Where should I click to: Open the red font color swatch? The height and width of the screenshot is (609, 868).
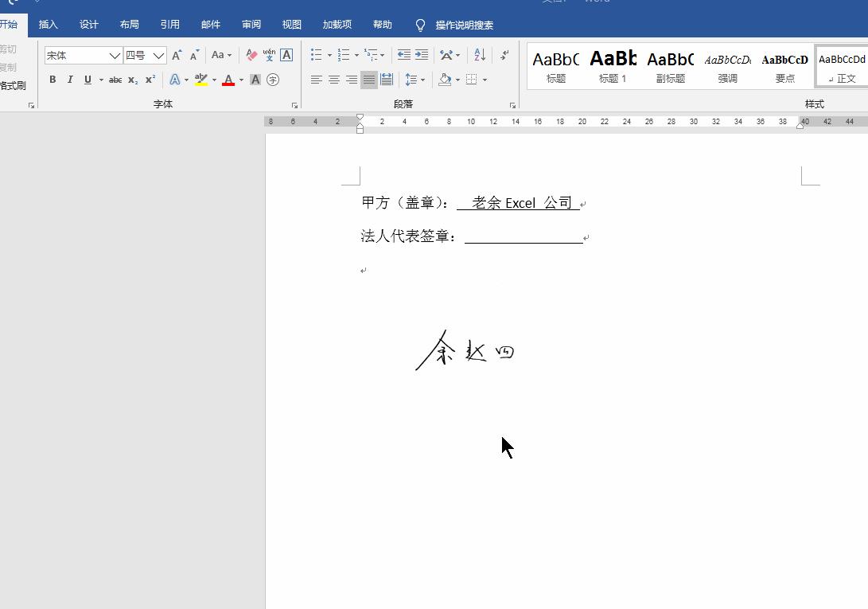[229, 80]
